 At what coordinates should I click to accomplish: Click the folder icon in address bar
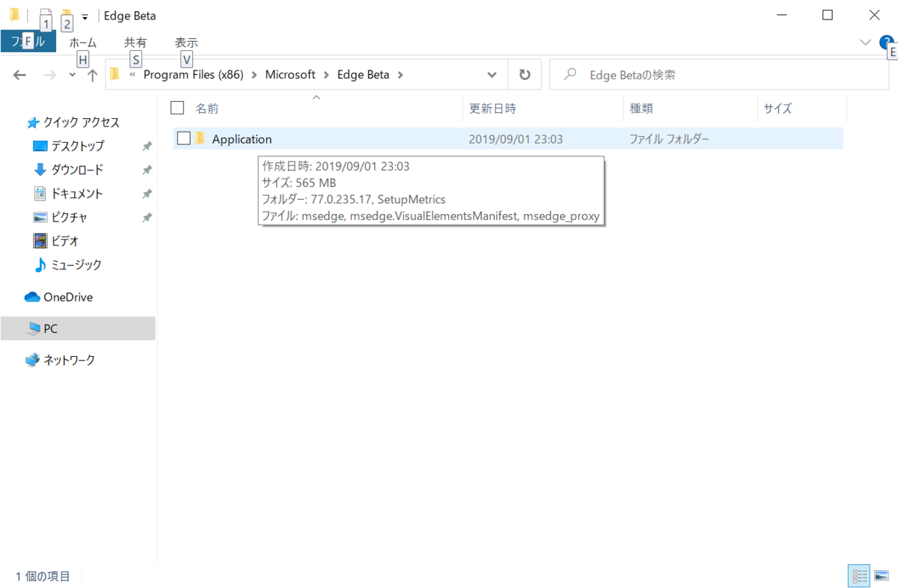[x=114, y=75]
